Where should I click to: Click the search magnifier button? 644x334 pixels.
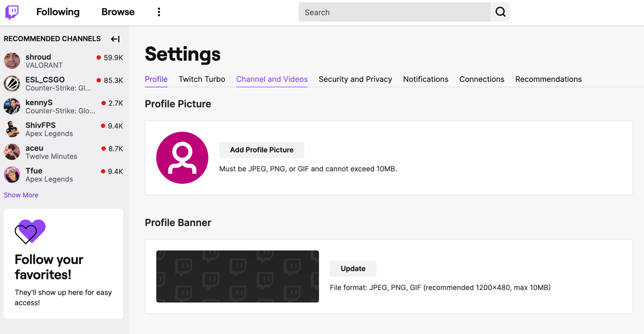click(x=501, y=12)
